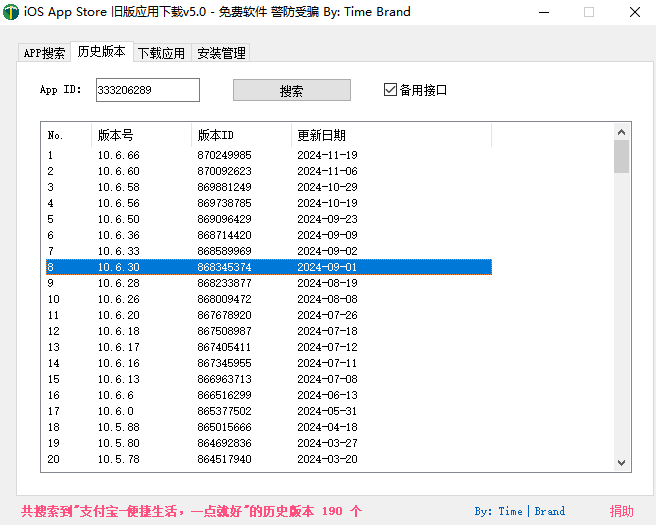Click version ID 870092623
The image size is (656, 525).
(224, 171)
